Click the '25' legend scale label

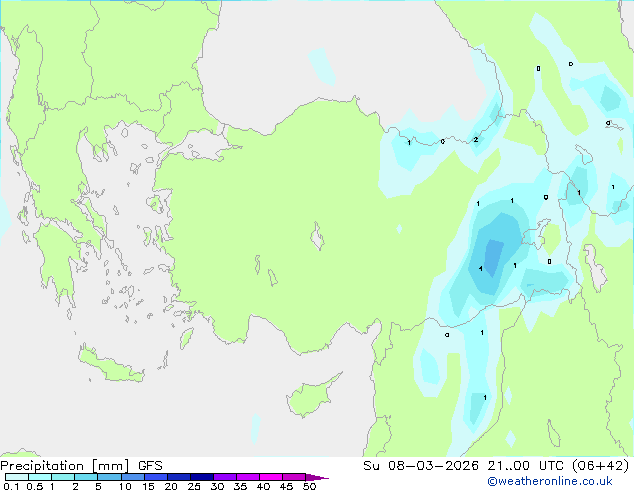click(194, 486)
